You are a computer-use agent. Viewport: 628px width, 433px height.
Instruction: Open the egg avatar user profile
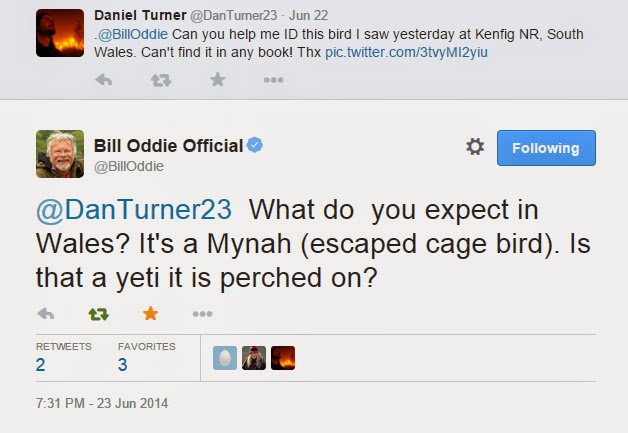[x=225, y=358]
